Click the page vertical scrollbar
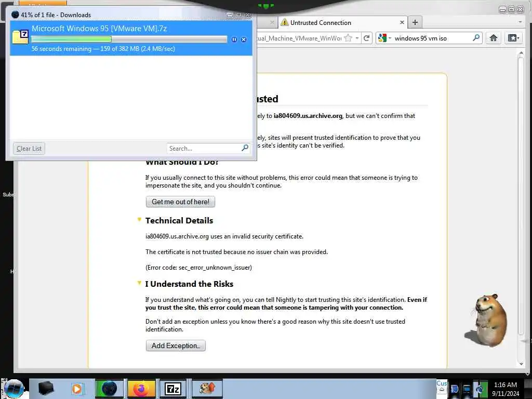This screenshot has width=532, height=399. (521, 195)
